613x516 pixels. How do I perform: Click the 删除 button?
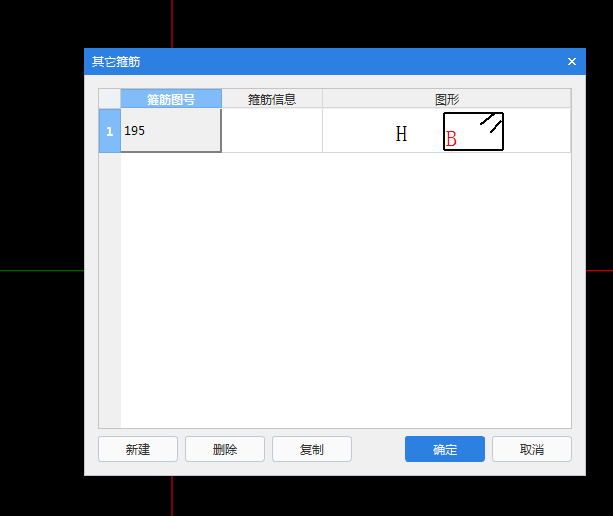coord(225,449)
